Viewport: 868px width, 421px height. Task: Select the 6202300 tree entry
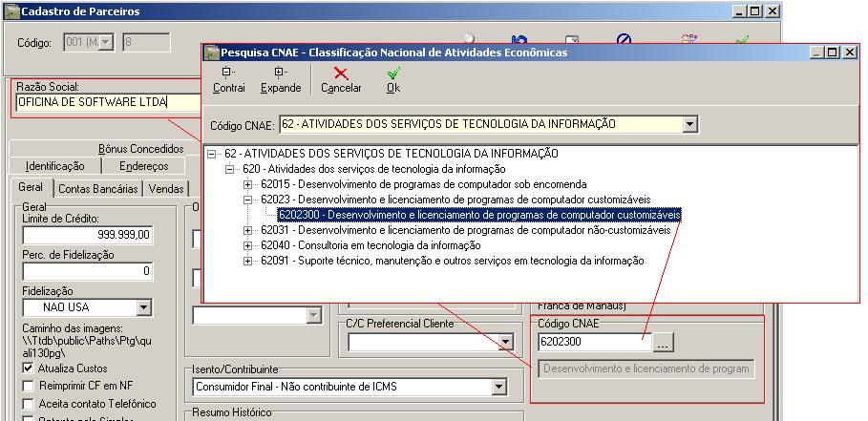[479, 215]
